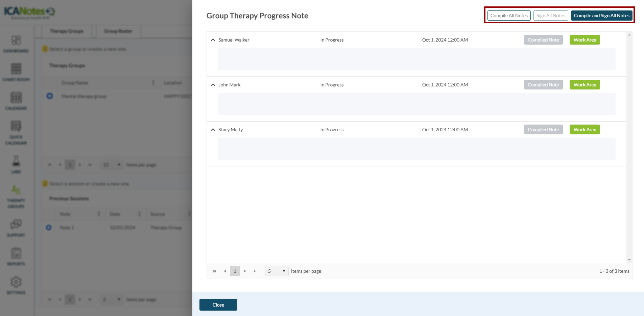Open Labs from sidebar
The width and height of the screenshot is (644, 316).
pos(16,164)
